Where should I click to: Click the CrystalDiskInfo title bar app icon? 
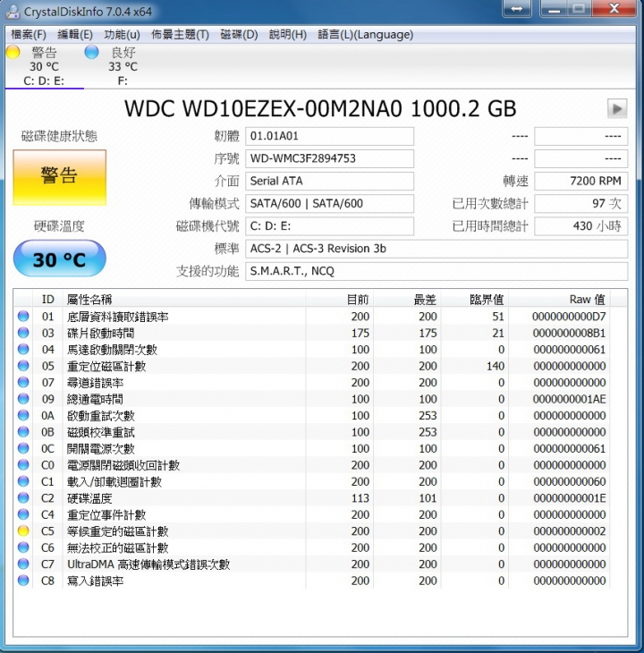pyautogui.click(x=13, y=12)
